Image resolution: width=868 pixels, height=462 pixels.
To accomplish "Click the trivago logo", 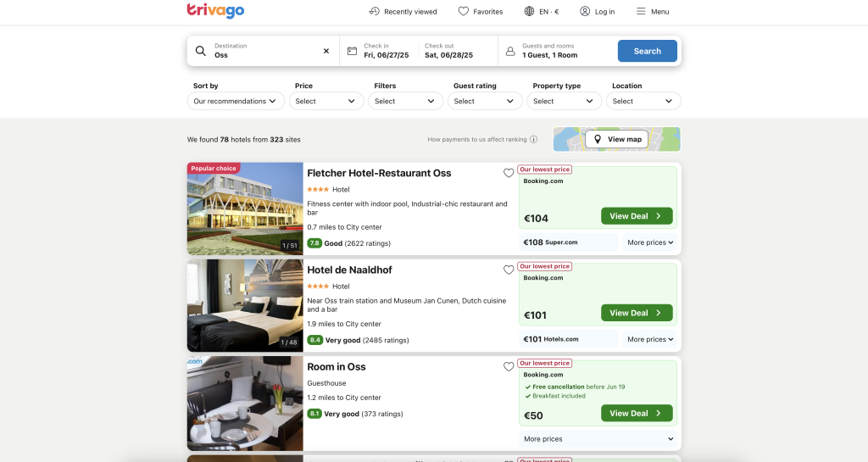I will coord(215,10).
